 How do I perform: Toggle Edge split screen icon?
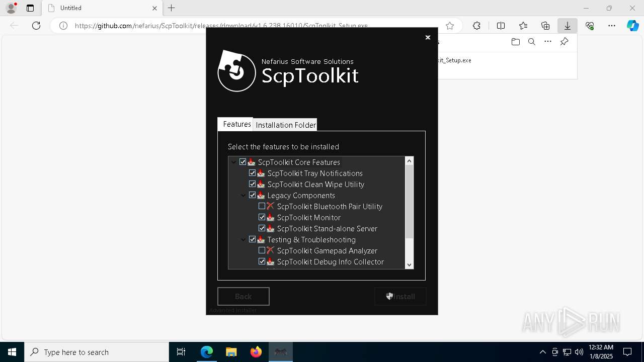pyautogui.click(x=501, y=26)
